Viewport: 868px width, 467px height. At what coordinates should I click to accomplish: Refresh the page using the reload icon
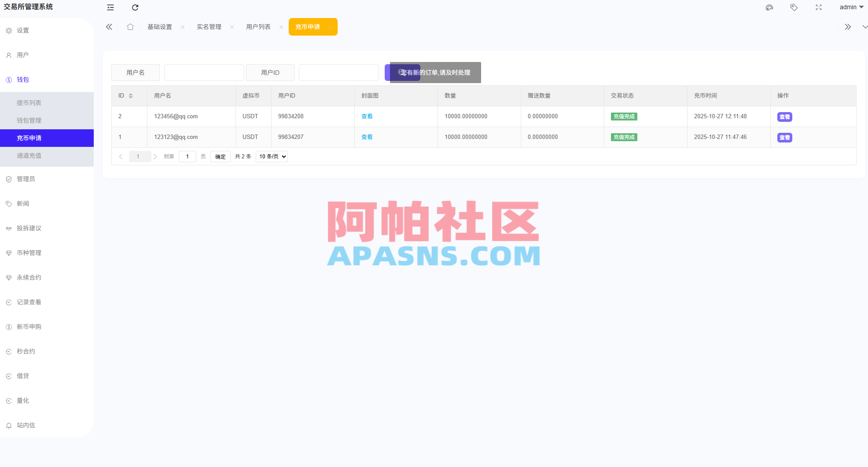coord(135,7)
